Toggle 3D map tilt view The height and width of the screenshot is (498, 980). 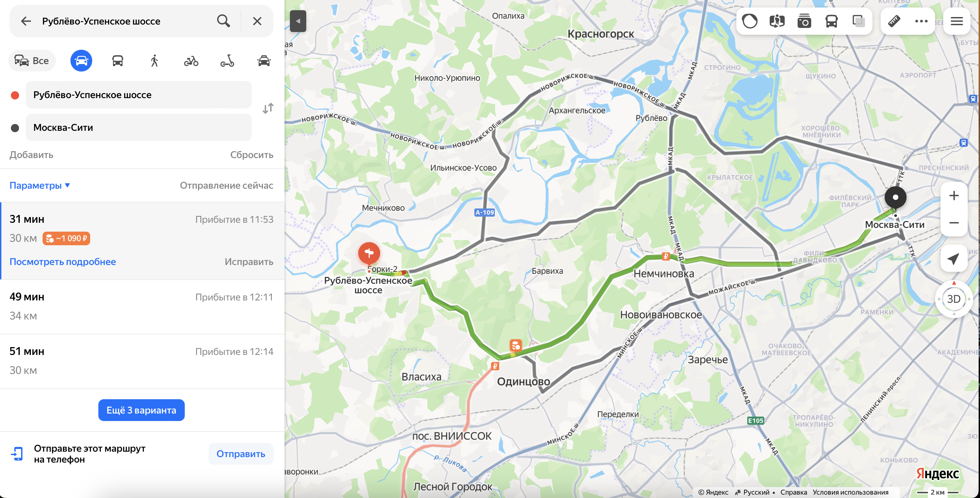tap(953, 299)
